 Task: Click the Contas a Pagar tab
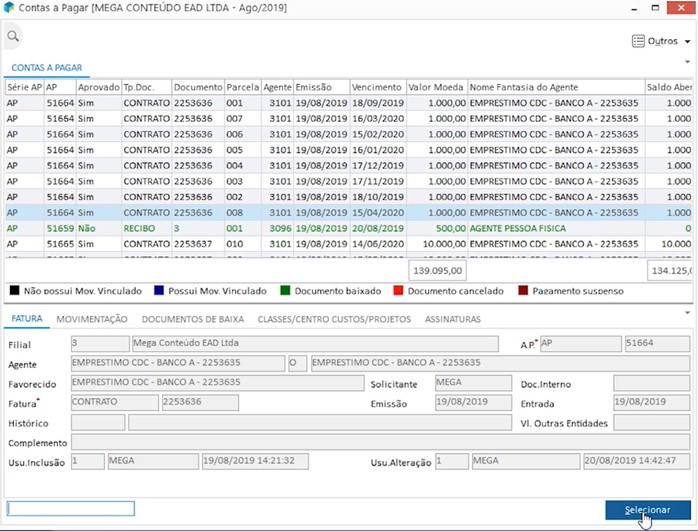click(x=46, y=68)
